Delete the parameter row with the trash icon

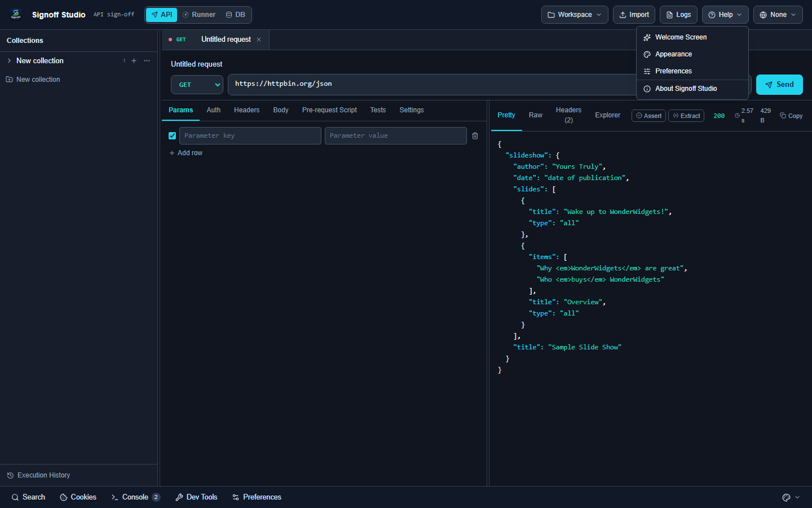(x=475, y=136)
